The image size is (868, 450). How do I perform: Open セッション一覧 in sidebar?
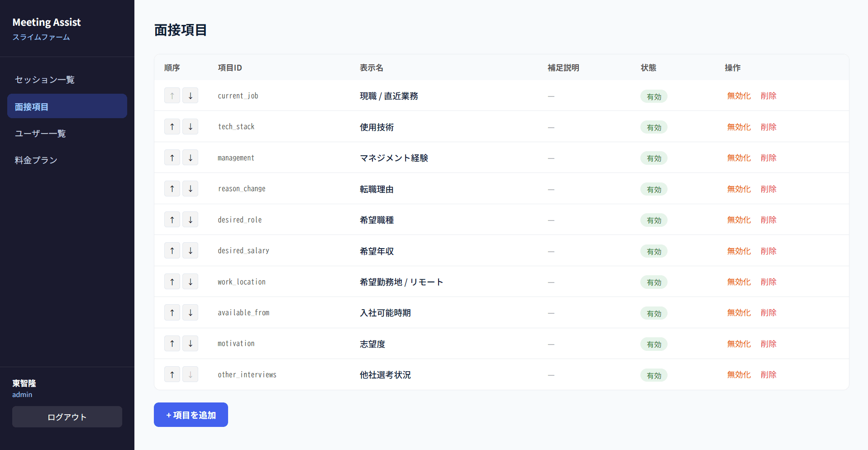(67, 80)
